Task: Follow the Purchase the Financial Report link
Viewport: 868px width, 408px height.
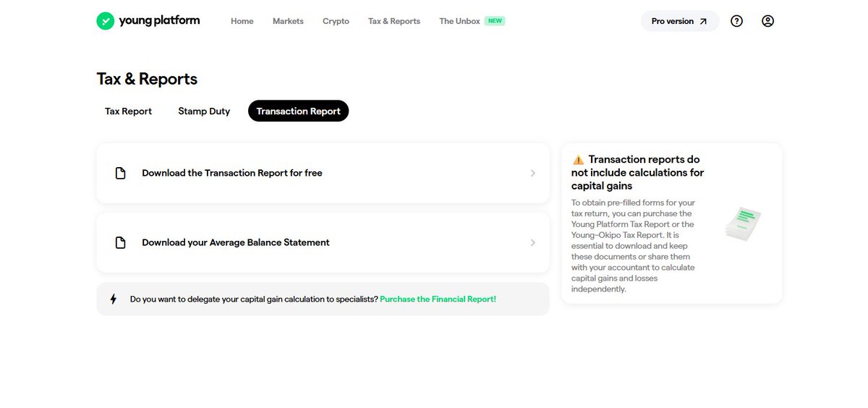Action: pos(438,299)
